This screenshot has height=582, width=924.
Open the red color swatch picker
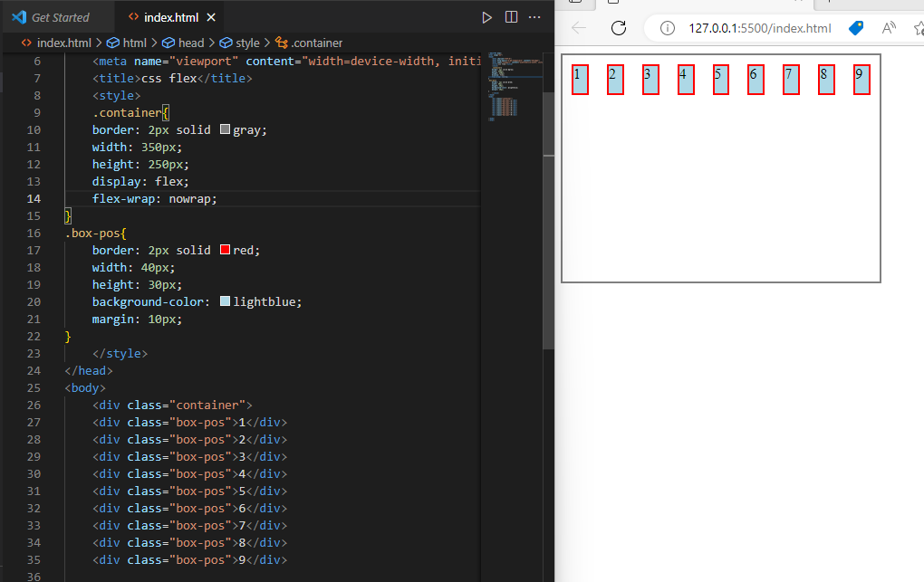pyautogui.click(x=225, y=250)
